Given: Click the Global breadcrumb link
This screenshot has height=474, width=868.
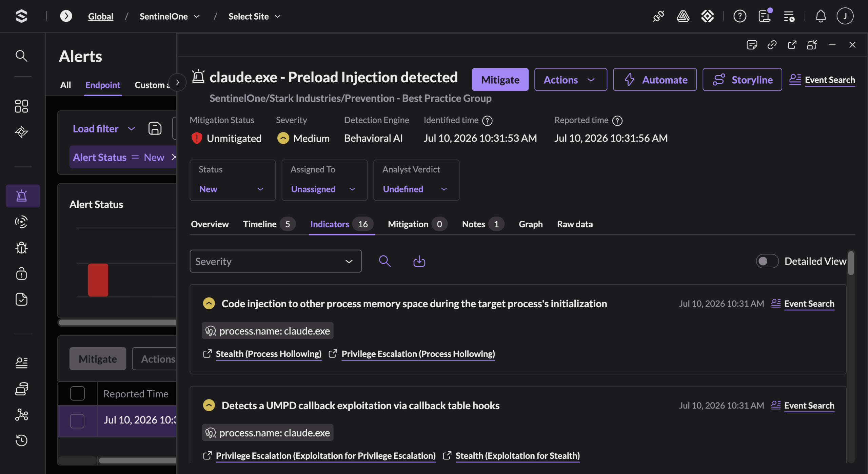Looking at the screenshot, I should 100,16.
